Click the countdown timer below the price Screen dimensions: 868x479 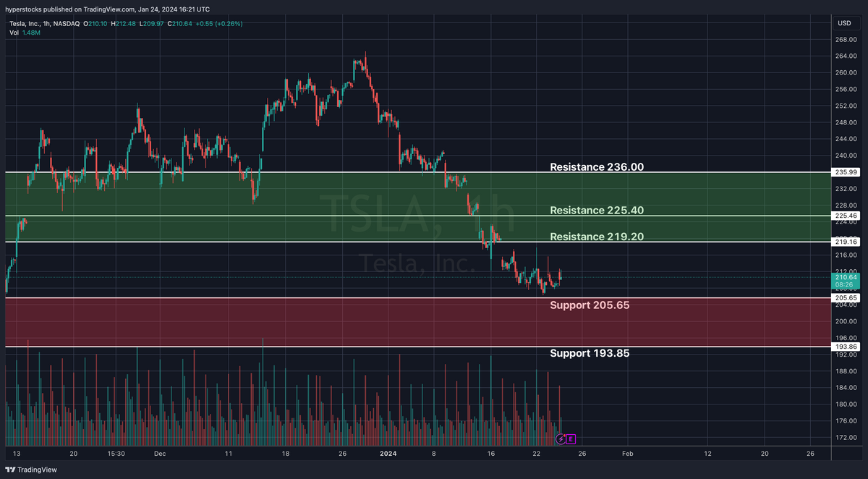tap(843, 285)
